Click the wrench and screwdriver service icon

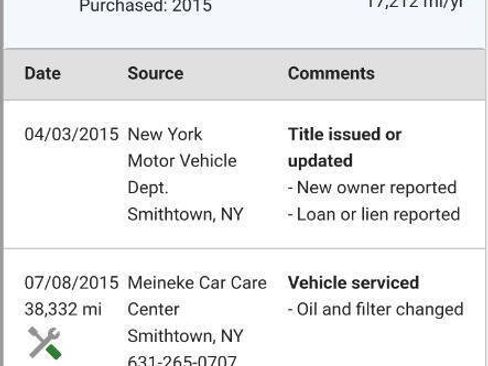tap(45, 343)
